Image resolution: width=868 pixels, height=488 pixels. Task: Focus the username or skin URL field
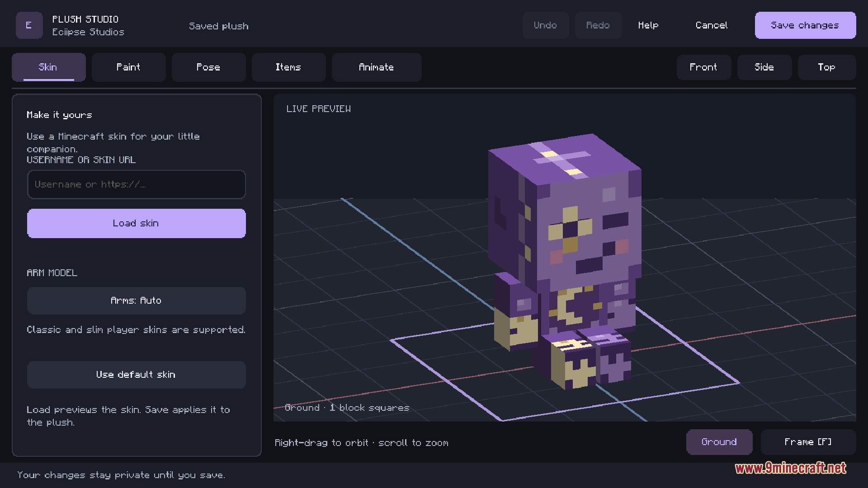(x=136, y=184)
